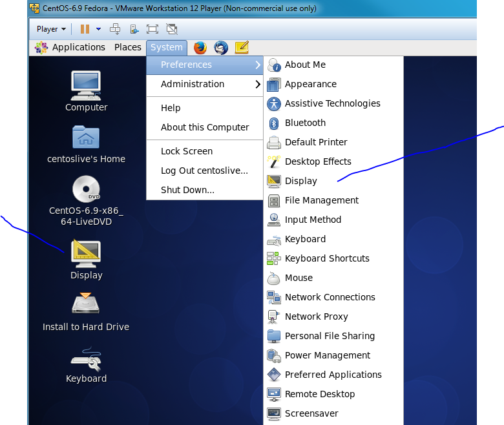The image size is (504, 425).
Task: Select Lock Screen menu entry
Action: 205,151
